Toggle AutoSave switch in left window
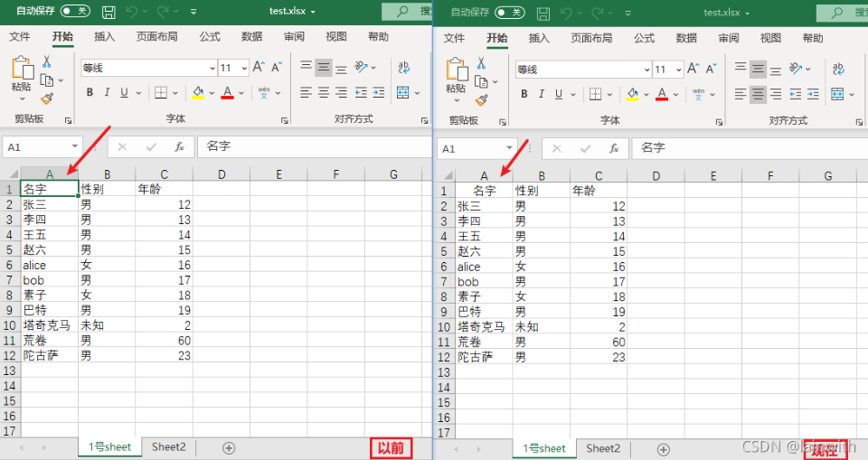The image size is (868, 460). (75, 11)
